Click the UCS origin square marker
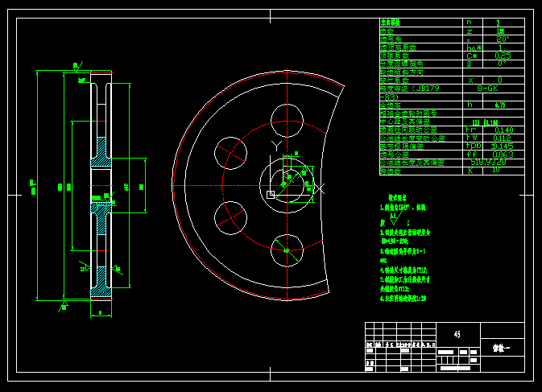The image size is (542, 392). click(271, 195)
